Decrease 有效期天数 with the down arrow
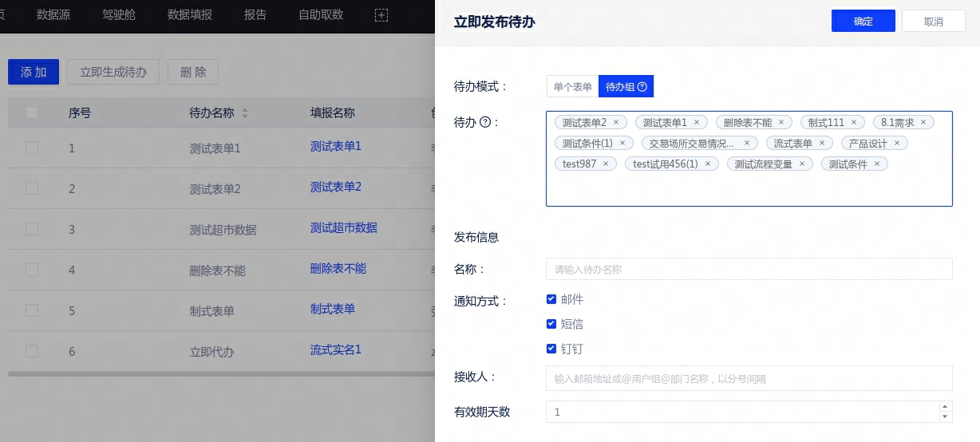This screenshot has height=442, width=980. 946,416
